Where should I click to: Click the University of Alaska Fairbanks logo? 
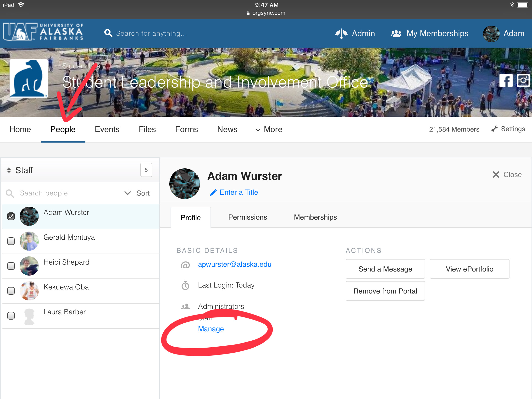(43, 32)
